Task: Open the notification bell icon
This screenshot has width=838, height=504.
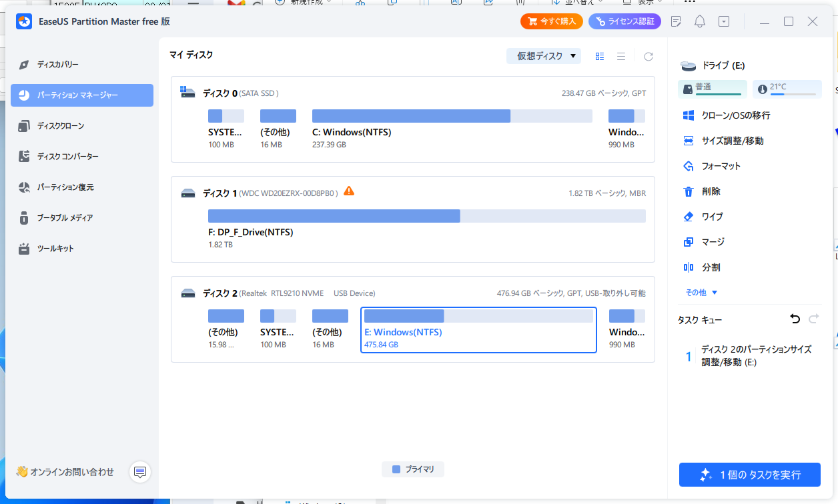Action: pos(700,21)
